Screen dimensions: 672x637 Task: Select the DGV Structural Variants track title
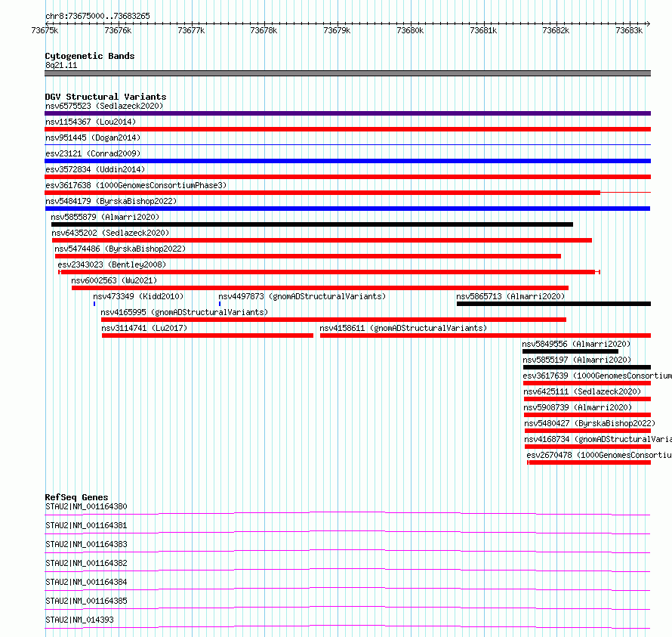(x=106, y=97)
